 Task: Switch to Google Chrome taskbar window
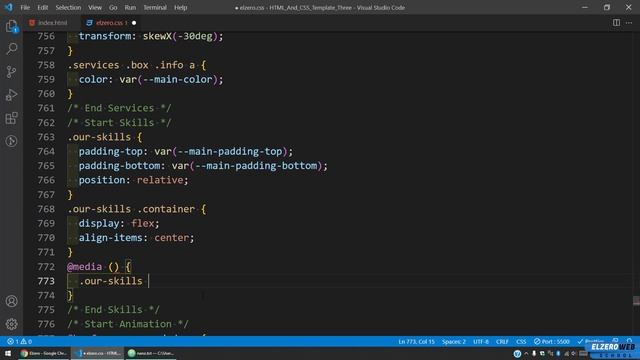44,353
